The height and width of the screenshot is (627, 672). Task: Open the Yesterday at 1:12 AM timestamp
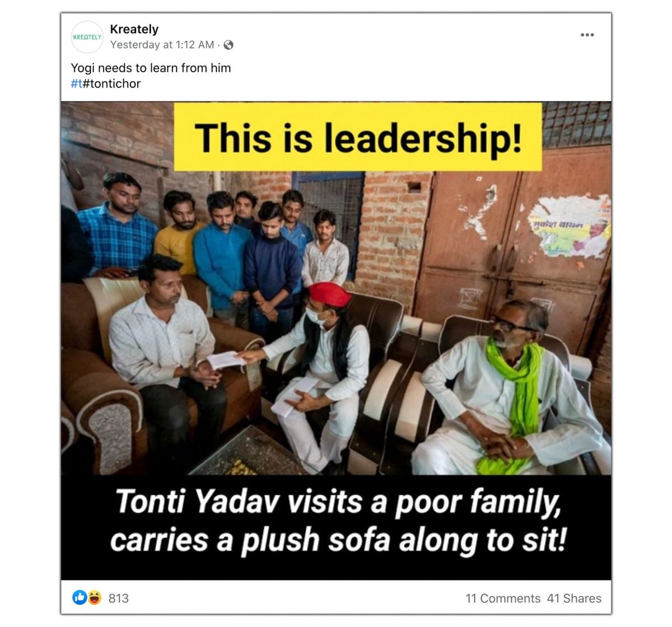pyautogui.click(x=162, y=45)
